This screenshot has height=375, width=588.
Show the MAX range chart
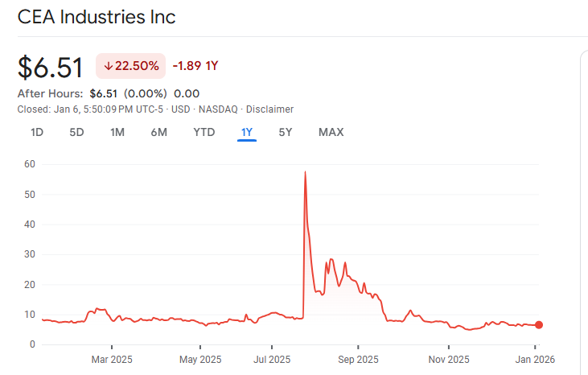pos(331,132)
